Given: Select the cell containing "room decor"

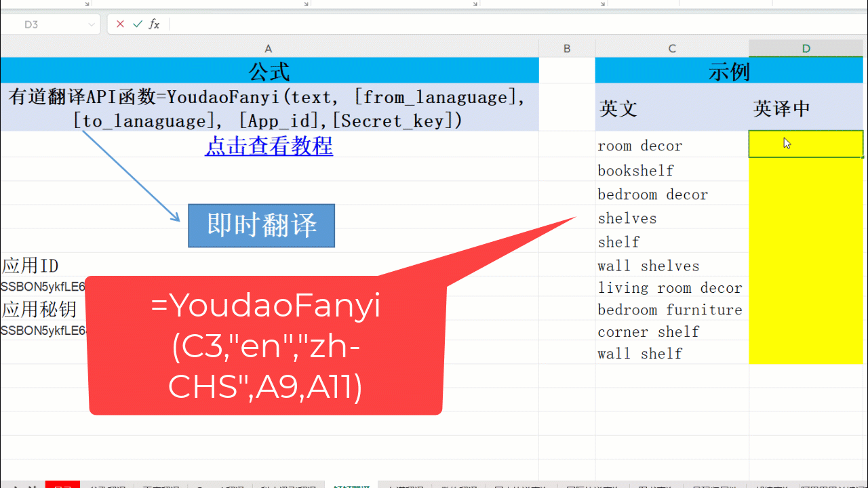Looking at the screenshot, I should pos(671,146).
